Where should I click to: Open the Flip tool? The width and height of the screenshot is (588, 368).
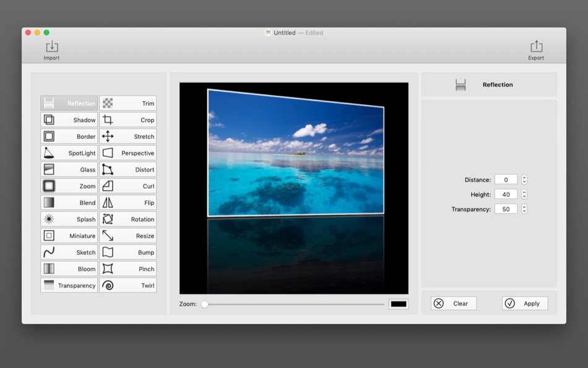pos(128,203)
